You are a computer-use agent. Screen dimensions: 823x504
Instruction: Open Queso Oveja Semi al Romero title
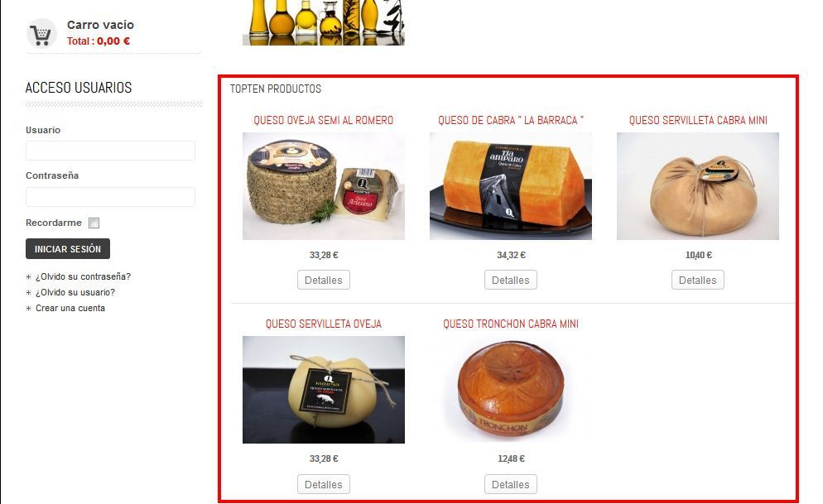point(323,121)
